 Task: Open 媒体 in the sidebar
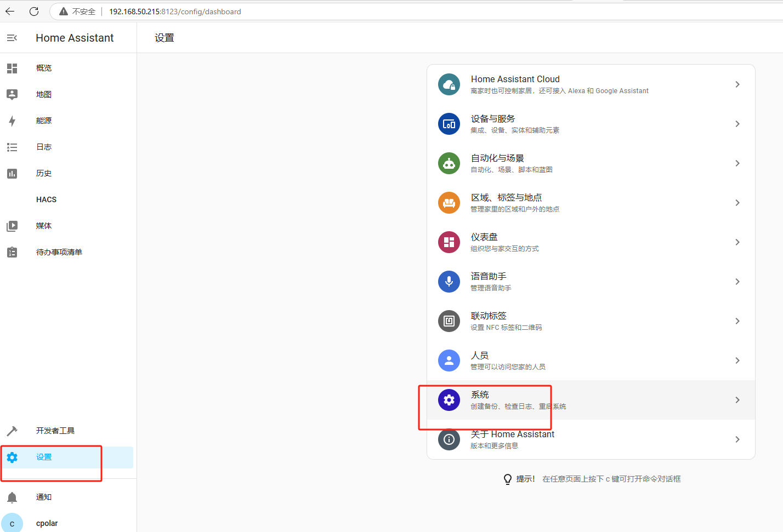coord(68,226)
